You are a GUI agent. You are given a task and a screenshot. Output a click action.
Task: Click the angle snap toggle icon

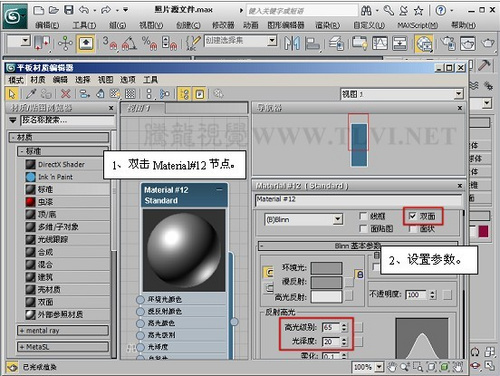point(129,43)
